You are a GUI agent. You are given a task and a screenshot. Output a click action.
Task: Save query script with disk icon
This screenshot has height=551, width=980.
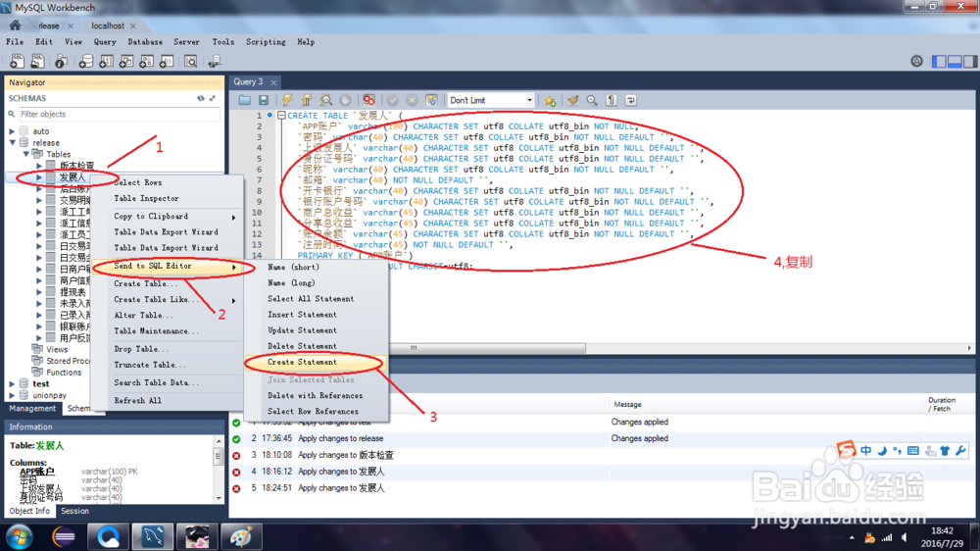(x=263, y=100)
